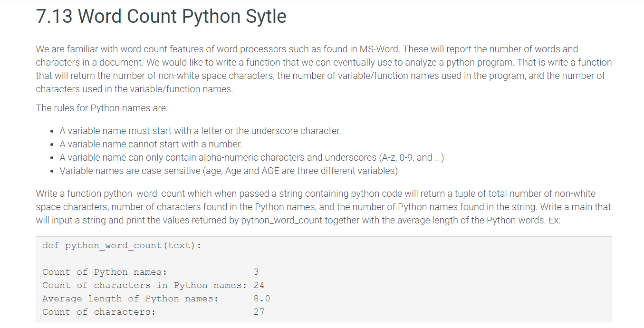Select the "cannot start with a number" bullet

pos(151,144)
